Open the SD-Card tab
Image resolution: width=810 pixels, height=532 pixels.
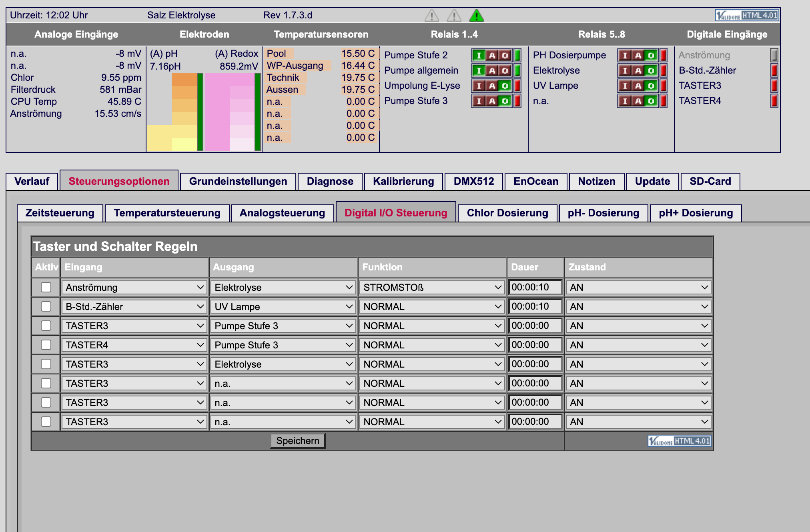(x=710, y=181)
